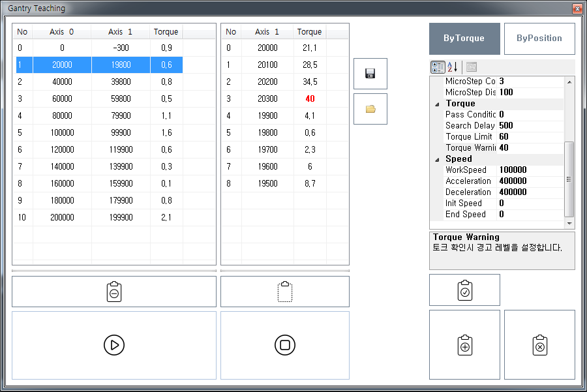Click the clipboard plus icon button
587x392 pixels.
pyautogui.click(x=464, y=344)
